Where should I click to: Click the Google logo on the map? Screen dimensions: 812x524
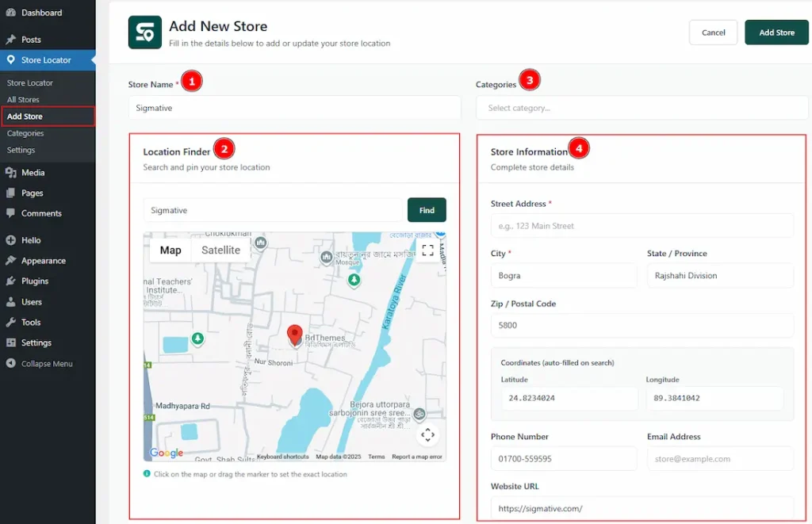coord(165,453)
